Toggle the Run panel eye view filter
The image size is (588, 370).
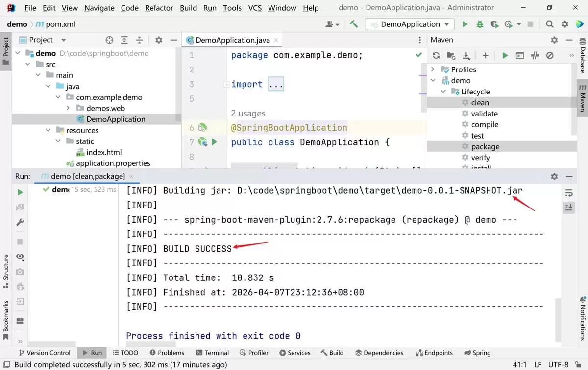(x=20, y=256)
